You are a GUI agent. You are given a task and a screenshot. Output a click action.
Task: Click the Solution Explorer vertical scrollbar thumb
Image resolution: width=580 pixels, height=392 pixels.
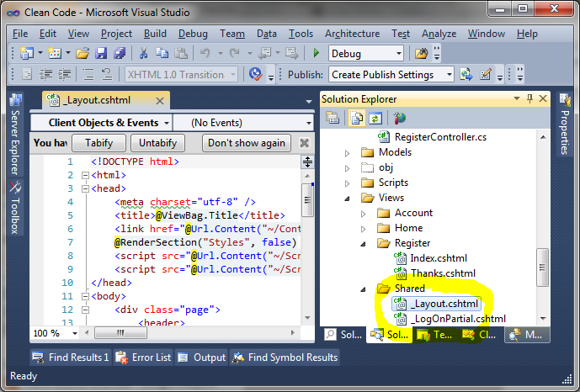point(542,268)
